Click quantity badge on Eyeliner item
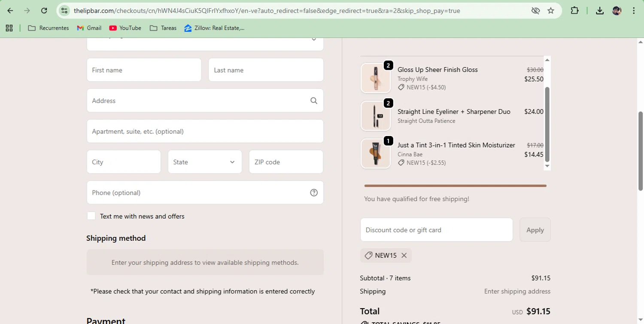The image size is (644, 324). [388, 103]
